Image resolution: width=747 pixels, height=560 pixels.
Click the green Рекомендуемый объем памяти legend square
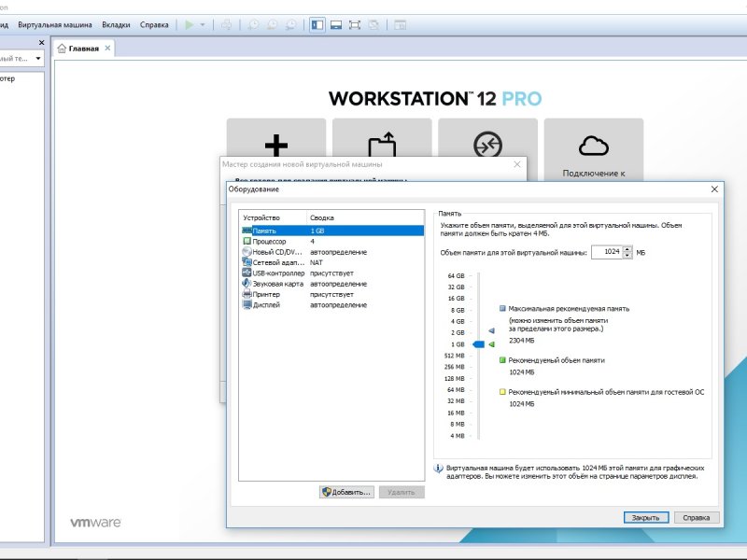(x=502, y=360)
